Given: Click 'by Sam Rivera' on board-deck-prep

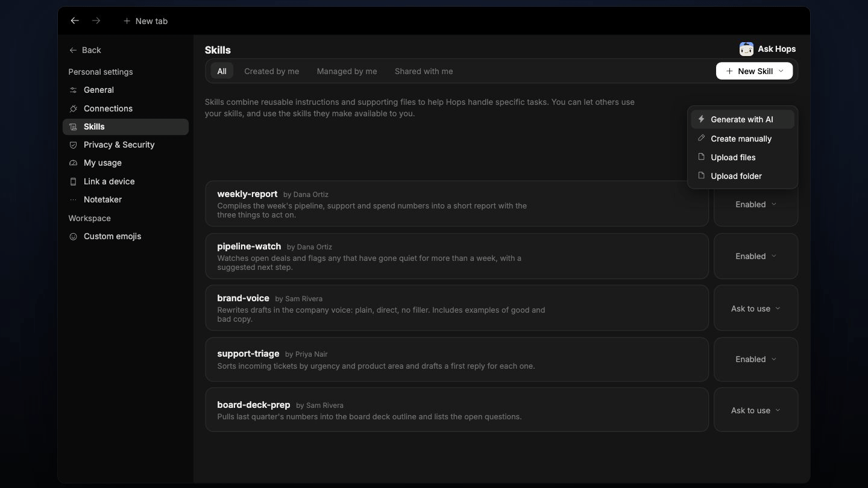Looking at the screenshot, I should [319, 405].
